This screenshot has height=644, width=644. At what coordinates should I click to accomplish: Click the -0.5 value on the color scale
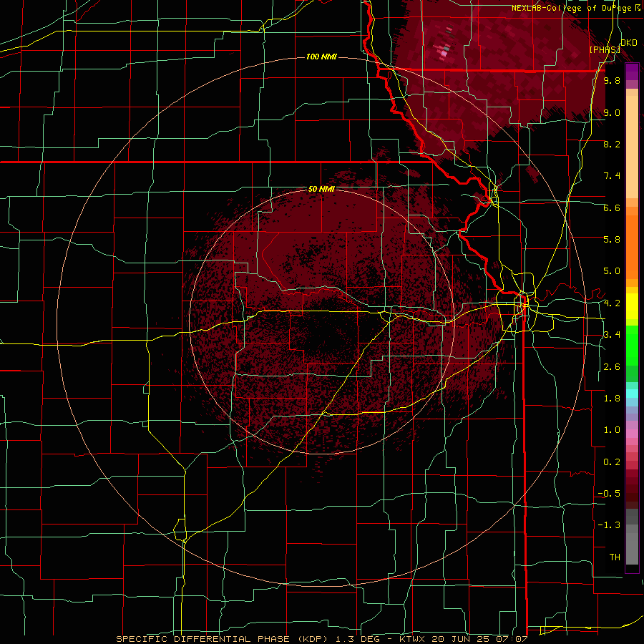[609, 494]
